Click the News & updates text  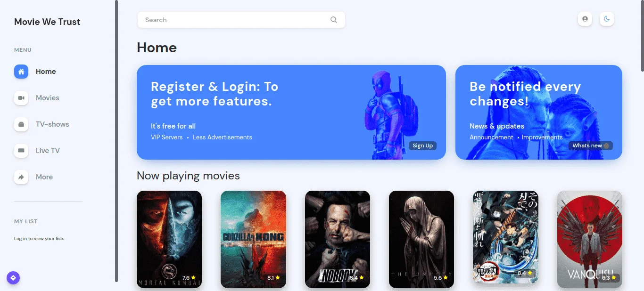pos(497,126)
